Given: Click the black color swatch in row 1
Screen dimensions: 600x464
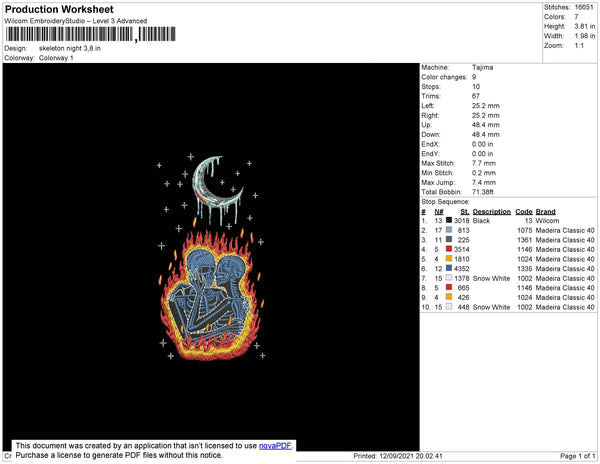Looking at the screenshot, I should pyautogui.click(x=449, y=220).
